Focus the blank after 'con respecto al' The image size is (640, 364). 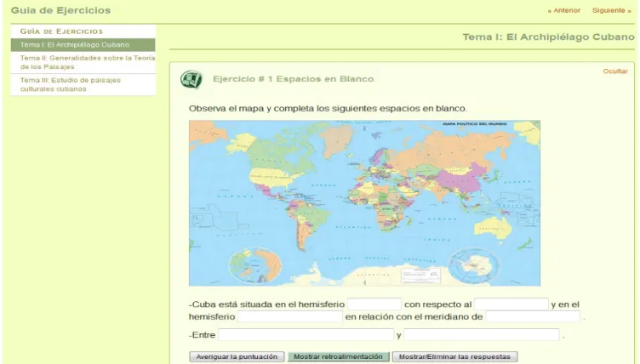coord(511,304)
